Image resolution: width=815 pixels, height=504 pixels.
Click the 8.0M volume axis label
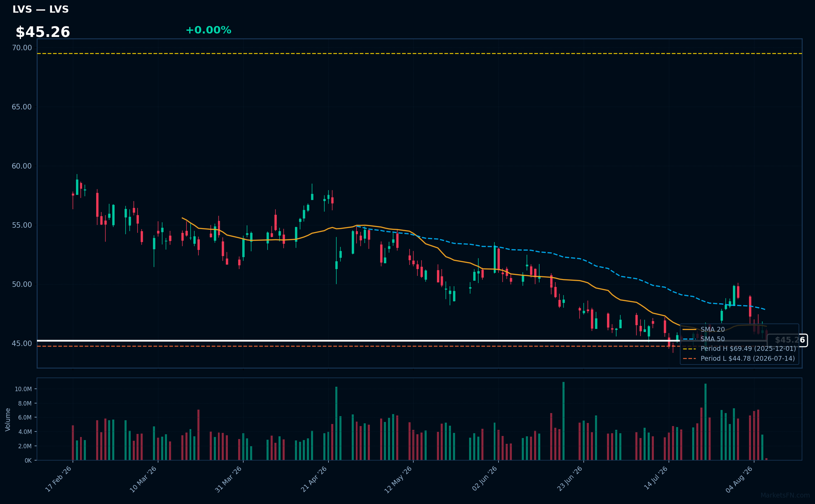coord(25,403)
